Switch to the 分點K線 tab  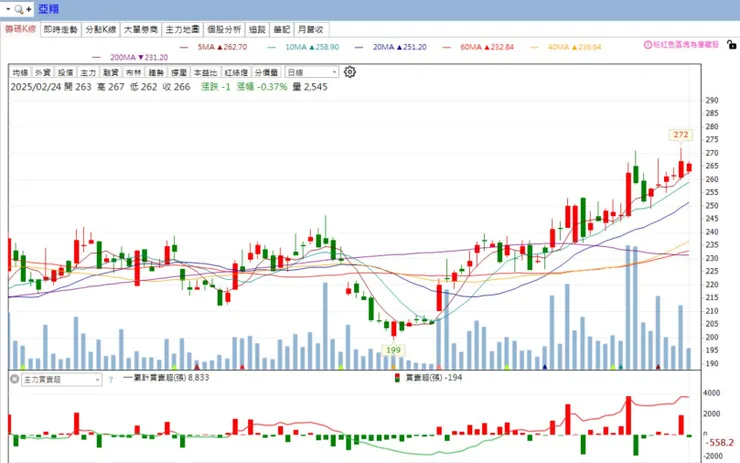pos(101,29)
